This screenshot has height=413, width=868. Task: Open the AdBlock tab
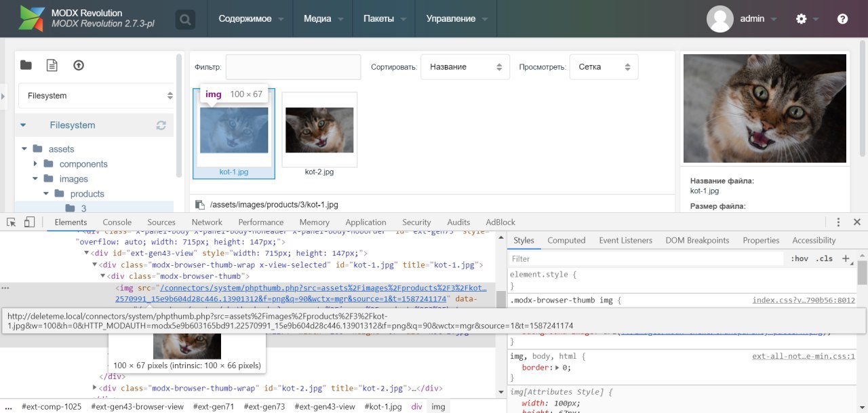500,222
